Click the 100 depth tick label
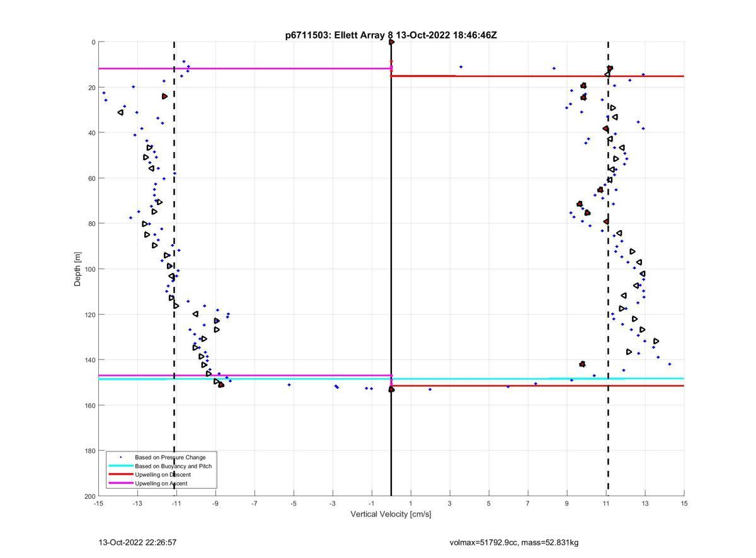This screenshot has height=558, width=756. 89,269
